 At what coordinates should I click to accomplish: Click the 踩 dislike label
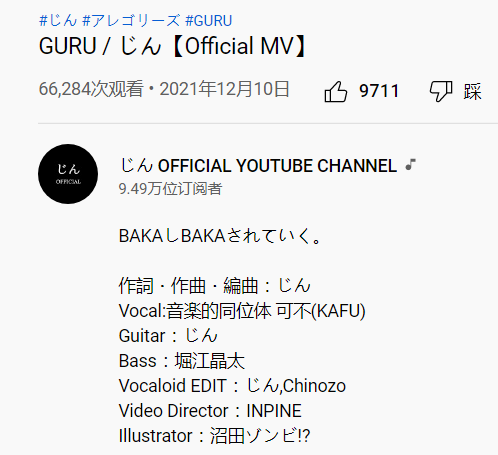[472, 91]
